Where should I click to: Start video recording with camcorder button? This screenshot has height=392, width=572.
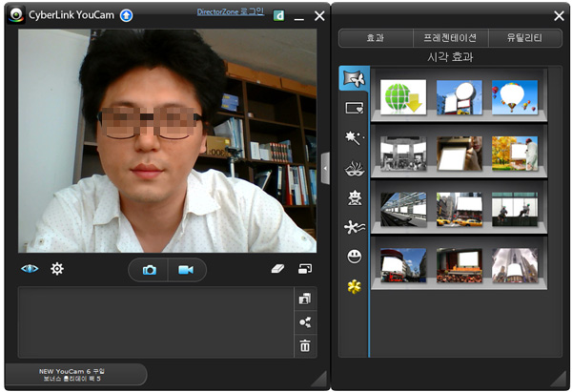(x=186, y=270)
